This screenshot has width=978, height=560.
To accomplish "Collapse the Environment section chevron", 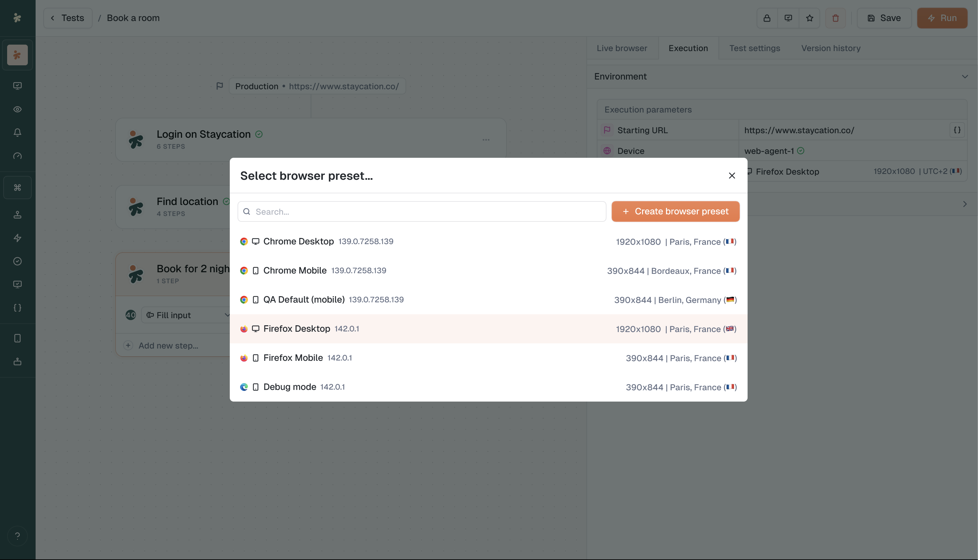I will (x=964, y=77).
